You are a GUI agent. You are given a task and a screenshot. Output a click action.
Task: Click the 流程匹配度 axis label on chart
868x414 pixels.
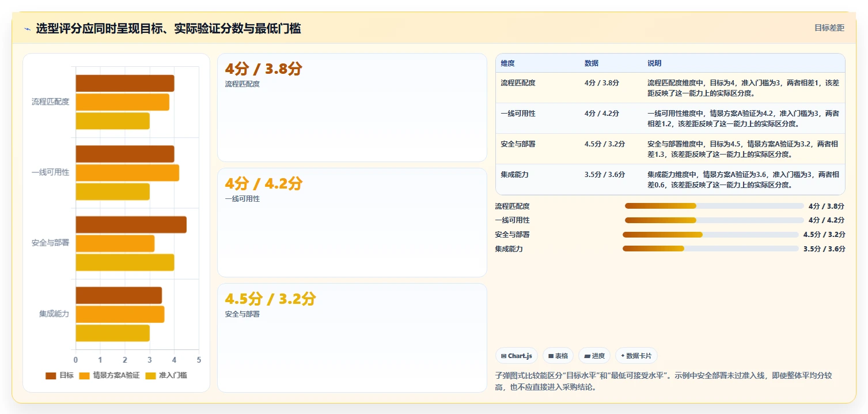click(50, 102)
